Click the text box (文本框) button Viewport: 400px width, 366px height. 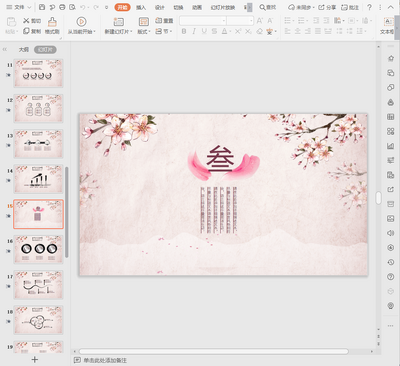(387, 26)
